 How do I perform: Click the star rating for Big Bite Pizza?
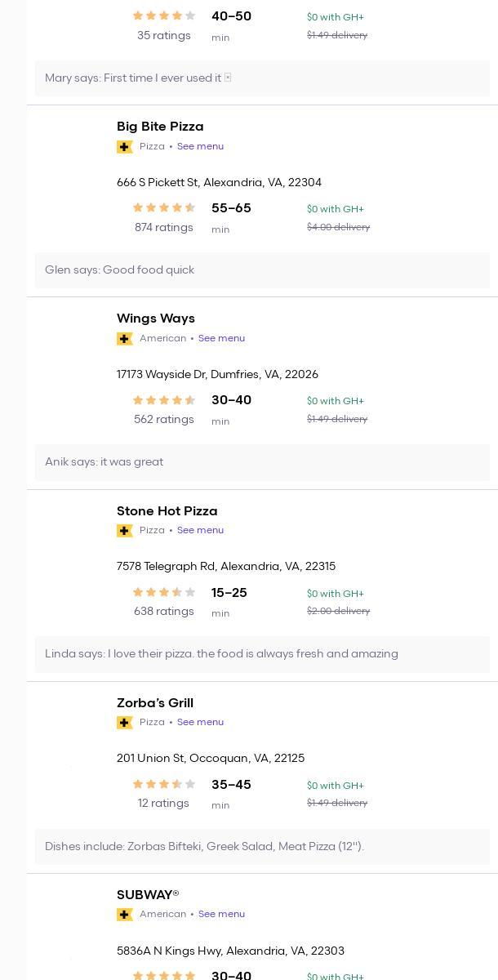164,208
